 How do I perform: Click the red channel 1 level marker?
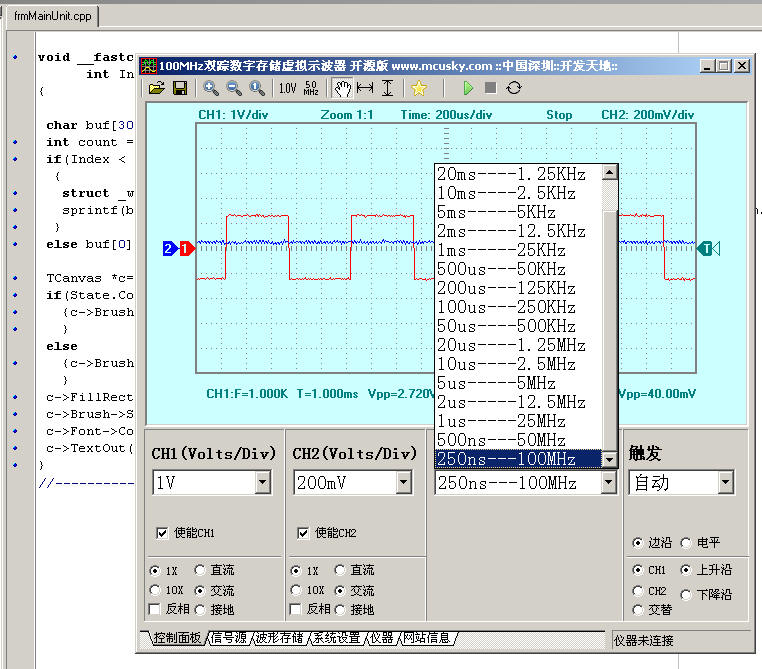[187, 249]
